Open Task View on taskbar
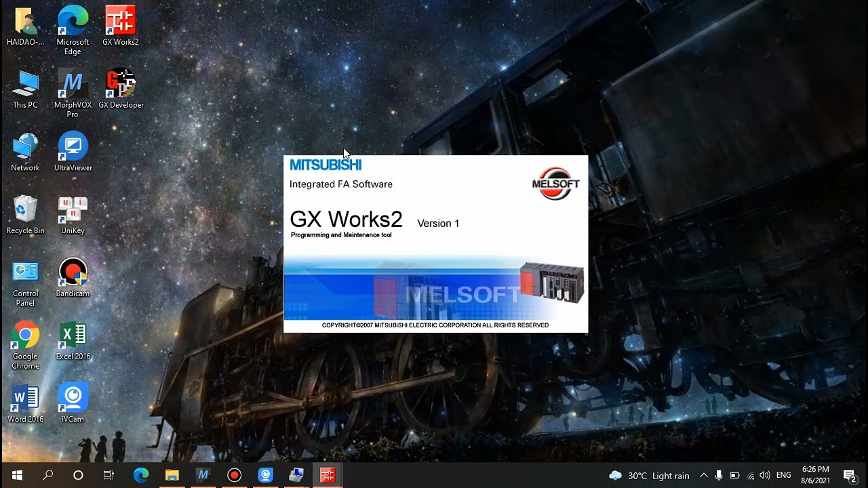The width and height of the screenshot is (868, 488). pyautogui.click(x=108, y=475)
